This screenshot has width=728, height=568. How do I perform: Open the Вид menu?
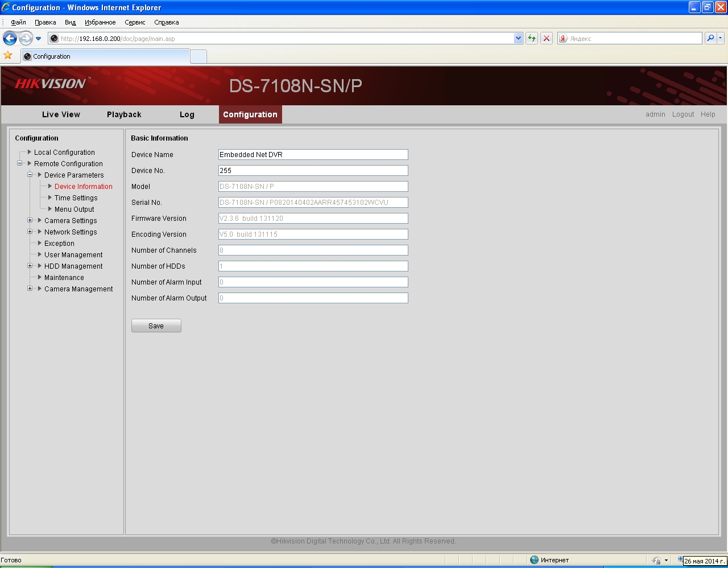[x=70, y=22]
